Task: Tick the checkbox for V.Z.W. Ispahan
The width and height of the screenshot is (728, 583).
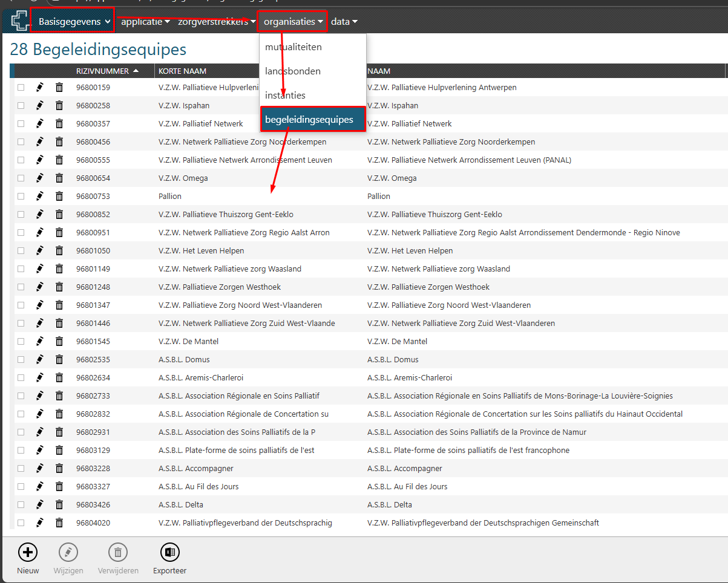Action: [21, 106]
